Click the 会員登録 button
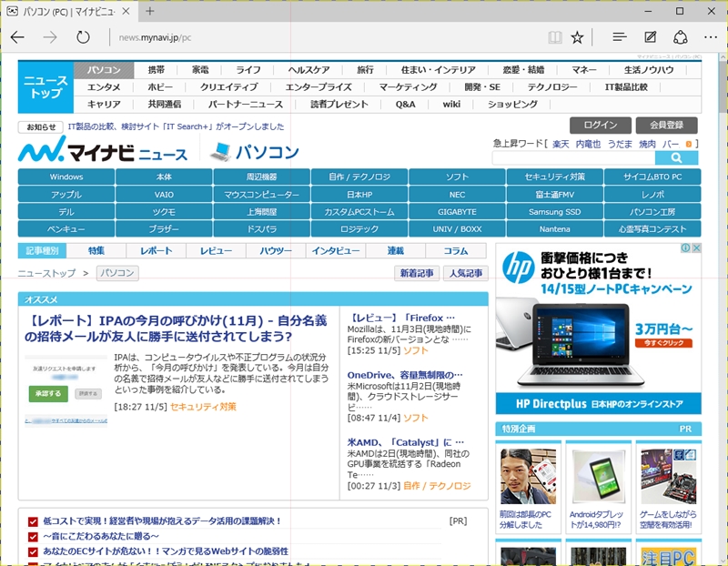 pos(666,125)
